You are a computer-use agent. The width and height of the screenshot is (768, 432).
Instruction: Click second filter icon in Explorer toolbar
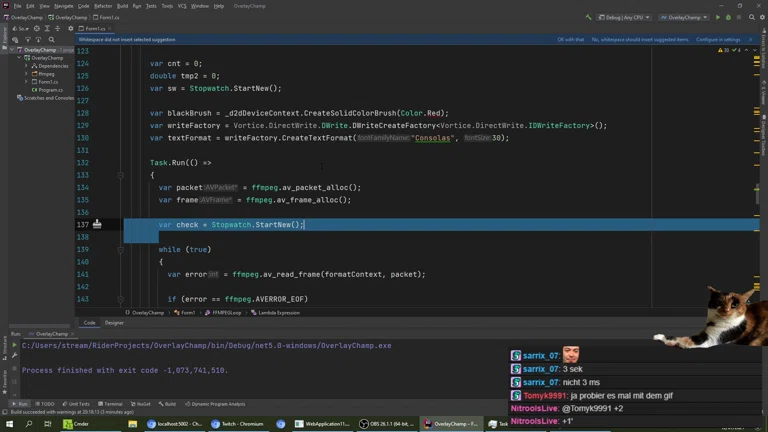click(x=38, y=40)
